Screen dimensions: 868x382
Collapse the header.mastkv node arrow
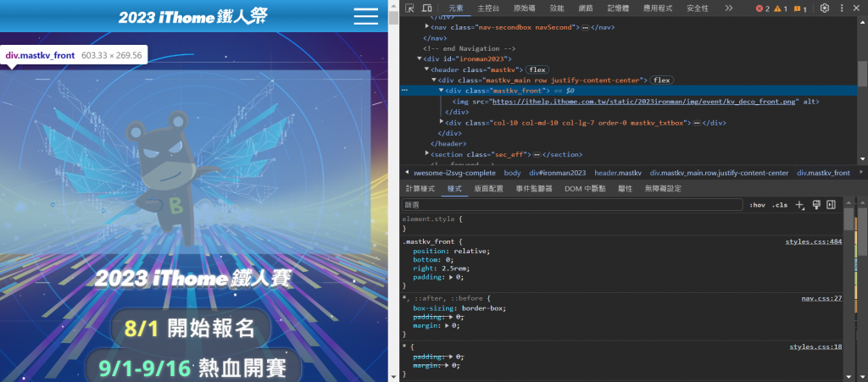coord(427,69)
